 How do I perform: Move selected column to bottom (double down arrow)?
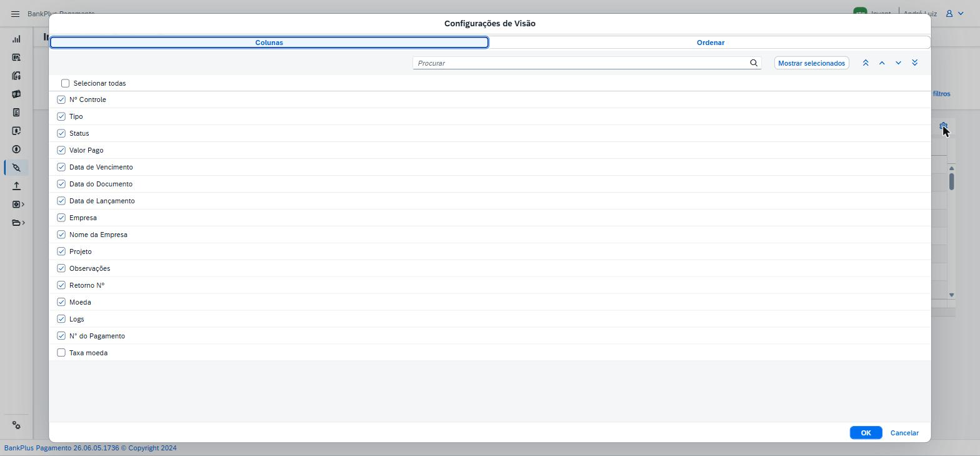coord(914,63)
